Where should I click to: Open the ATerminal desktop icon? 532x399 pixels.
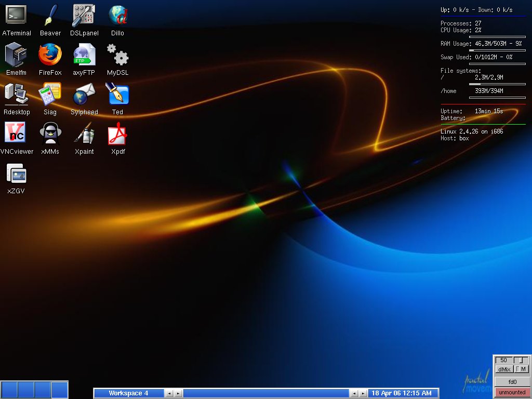pos(16,15)
